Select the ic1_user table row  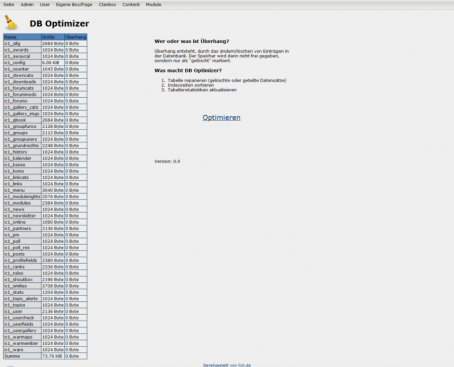click(x=45, y=311)
